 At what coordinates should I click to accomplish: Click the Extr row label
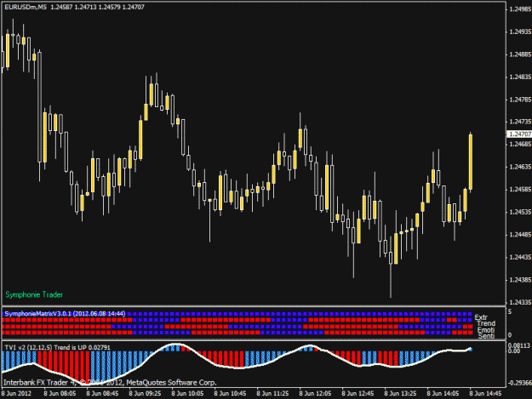481,317
